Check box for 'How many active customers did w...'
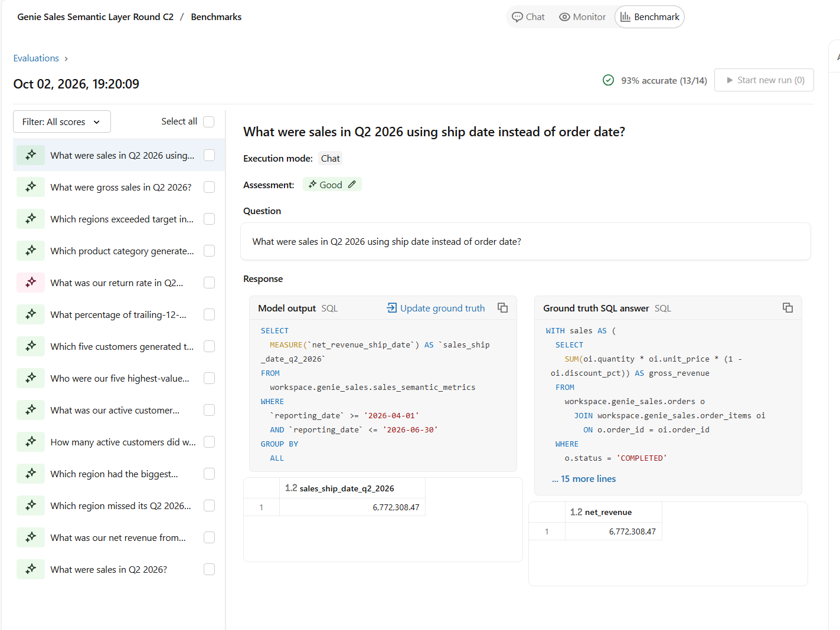Screen dimensions: 840x630 pyautogui.click(x=209, y=442)
